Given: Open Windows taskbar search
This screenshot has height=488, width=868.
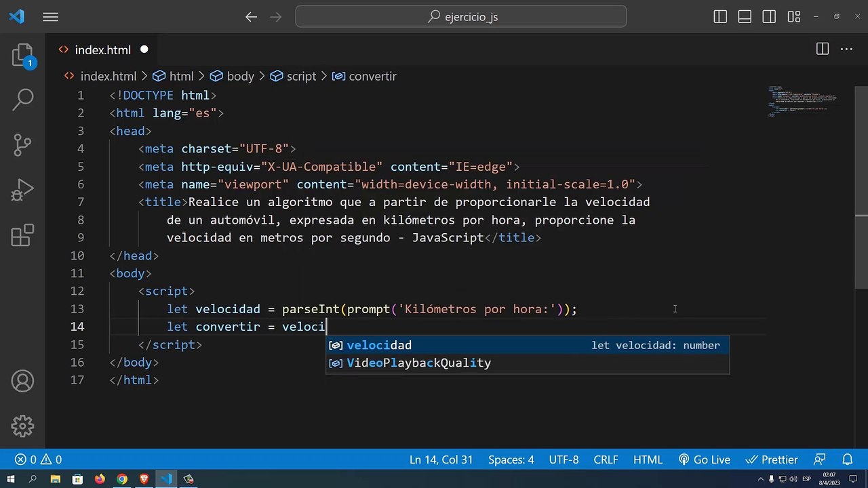Looking at the screenshot, I should (x=33, y=479).
